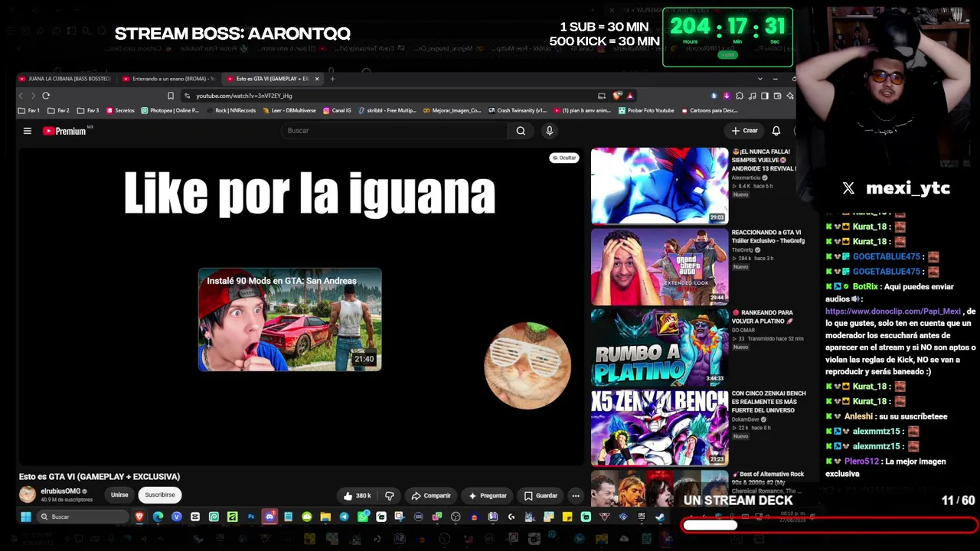The image size is (980, 551).
Task: Open X5 Zenkai Bench video thumbnail
Action: click(659, 428)
